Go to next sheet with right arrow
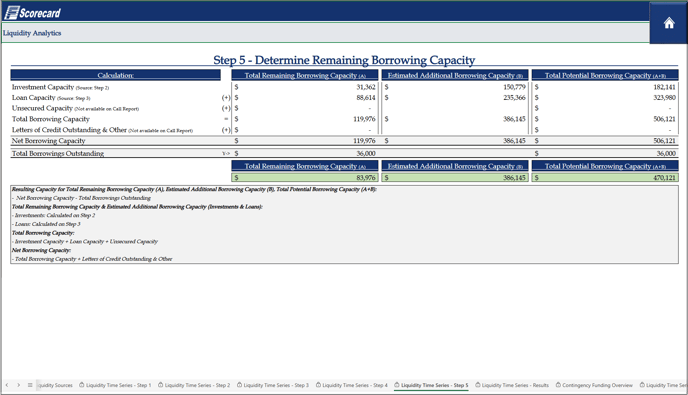 point(18,385)
